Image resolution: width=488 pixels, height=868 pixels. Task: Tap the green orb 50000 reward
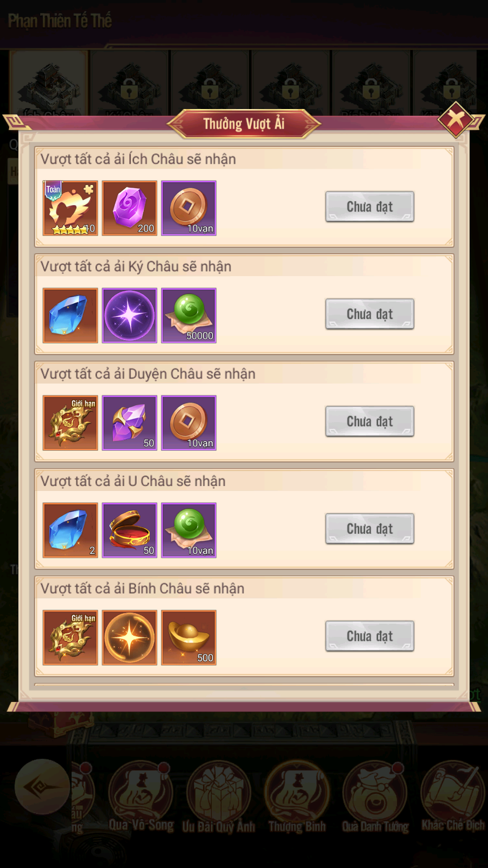pyautogui.click(x=189, y=316)
